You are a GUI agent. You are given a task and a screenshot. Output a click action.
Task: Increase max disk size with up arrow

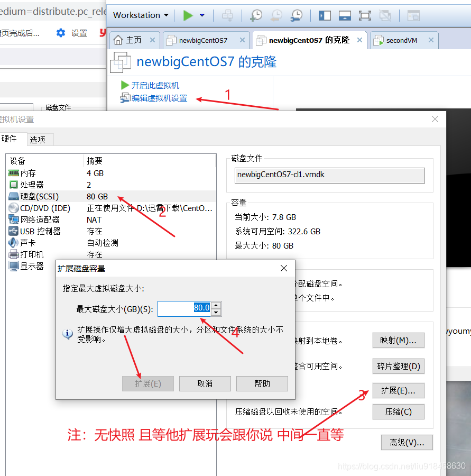coord(216,305)
